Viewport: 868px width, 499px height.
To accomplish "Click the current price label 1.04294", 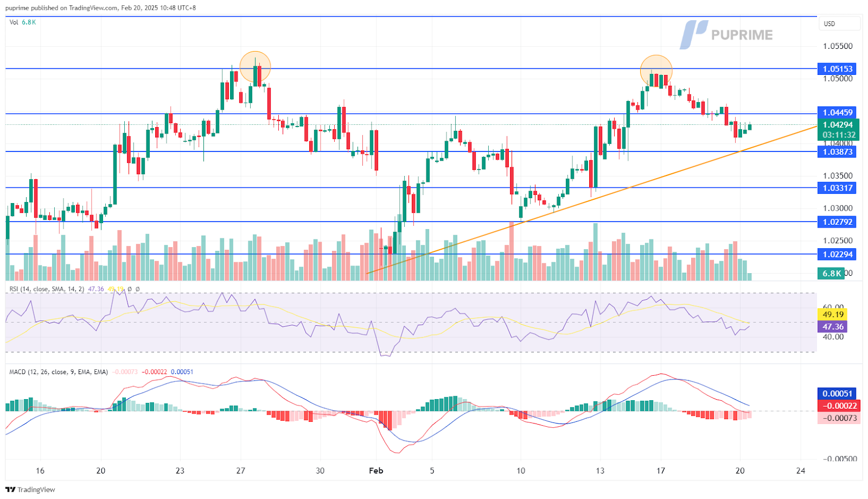I will (x=838, y=125).
